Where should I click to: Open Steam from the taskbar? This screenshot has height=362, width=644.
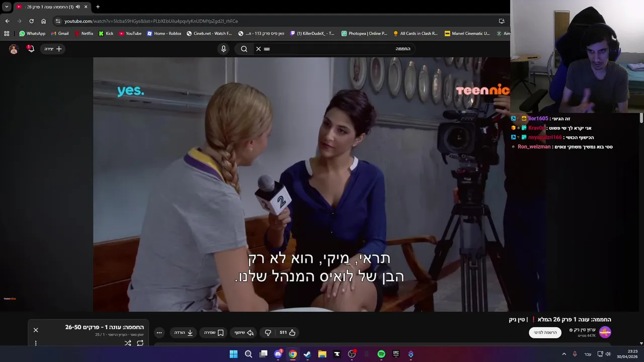(307, 354)
